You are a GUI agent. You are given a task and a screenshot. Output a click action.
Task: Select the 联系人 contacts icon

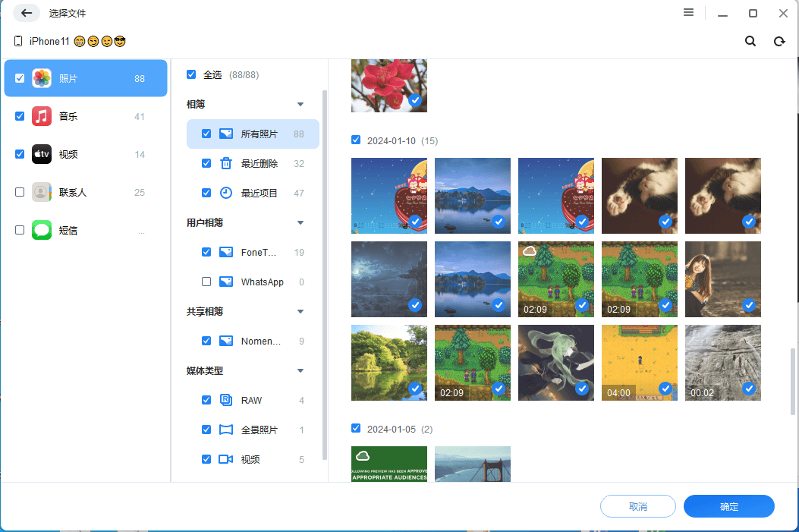tap(41, 192)
